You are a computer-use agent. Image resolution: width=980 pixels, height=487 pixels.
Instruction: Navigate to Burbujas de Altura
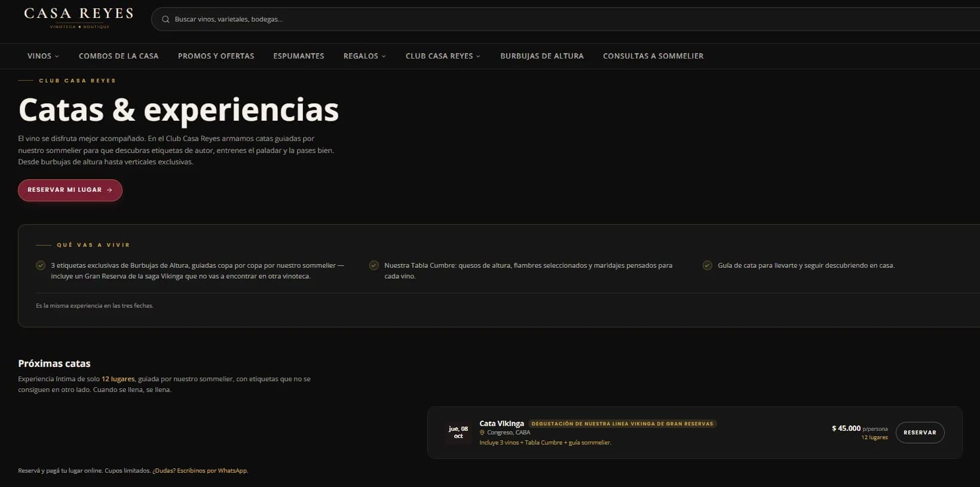coord(542,56)
